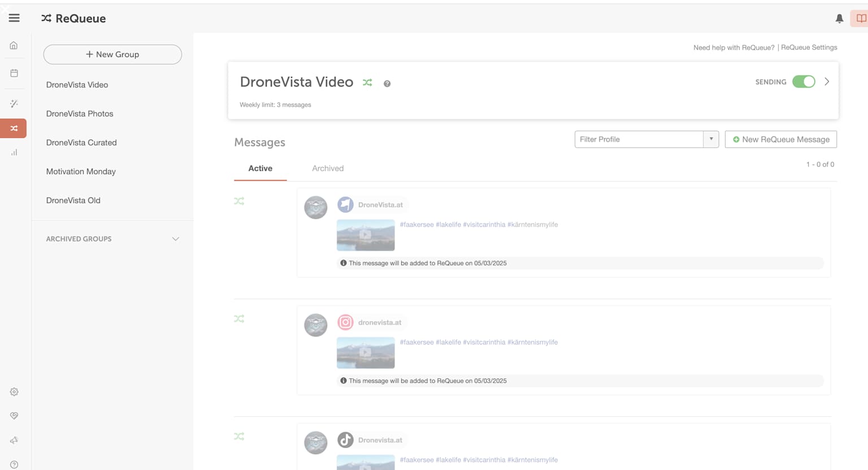Open the Filter Profile dropdown arrow
Image resolution: width=868 pixels, height=470 pixels.
pos(711,139)
